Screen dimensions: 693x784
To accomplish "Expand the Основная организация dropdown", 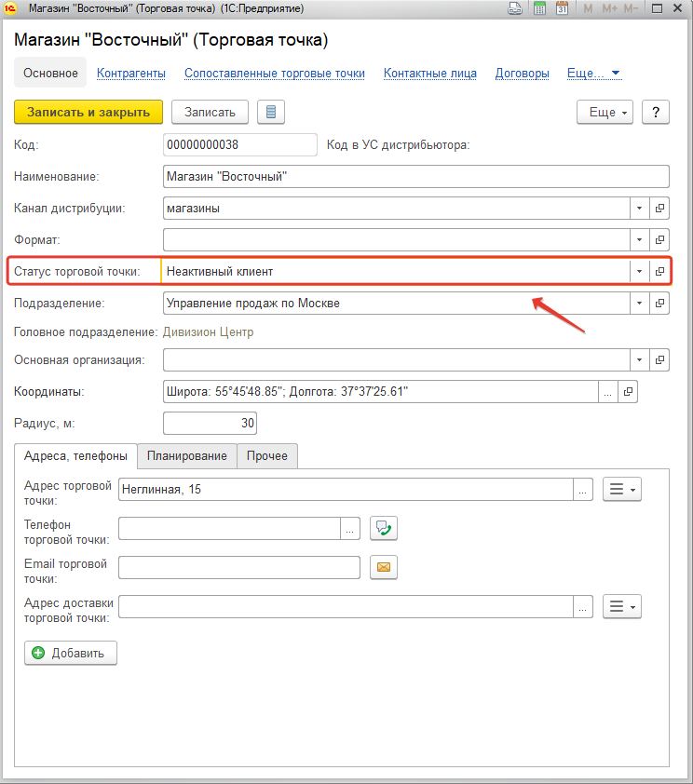I will coord(640,360).
